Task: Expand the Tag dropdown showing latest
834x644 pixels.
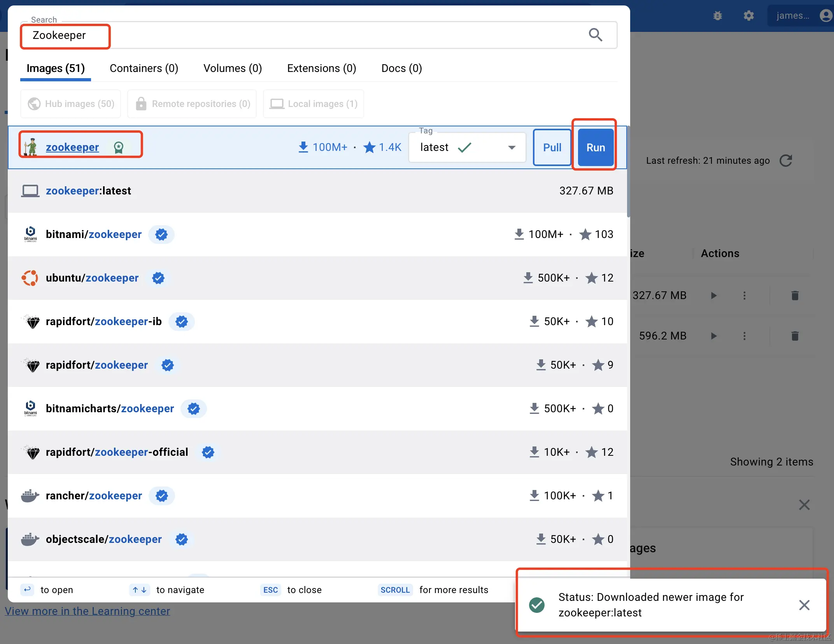Action: pos(511,147)
